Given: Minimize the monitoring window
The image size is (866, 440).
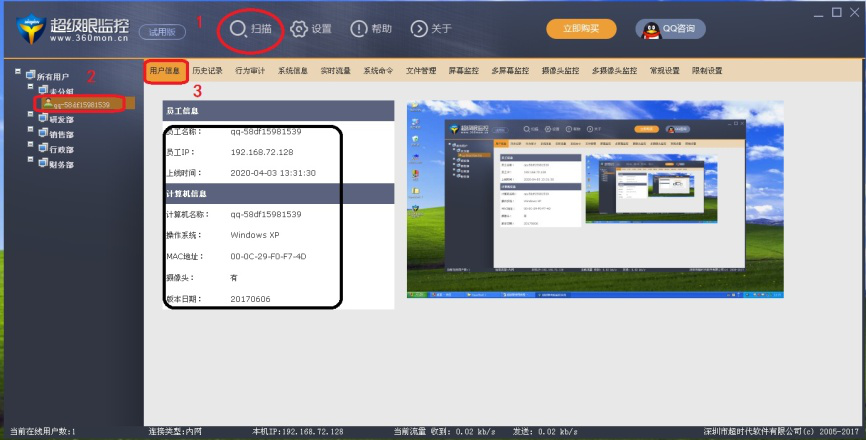Looking at the screenshot, I should coord(819,13).
